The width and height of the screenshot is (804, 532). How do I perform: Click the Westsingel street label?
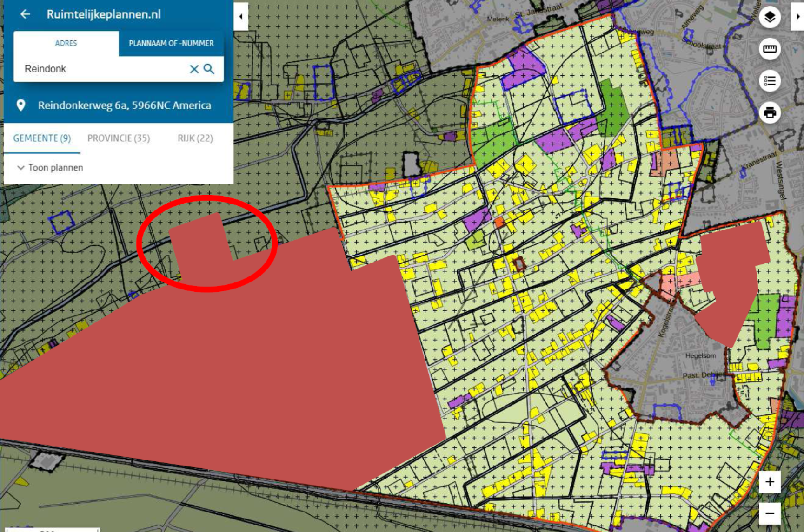pos(780,181)
